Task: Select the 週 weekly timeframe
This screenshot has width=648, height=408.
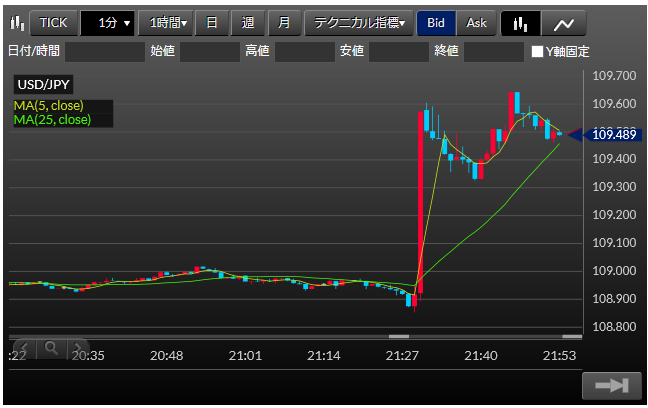Action: click(x=248, y=23)
